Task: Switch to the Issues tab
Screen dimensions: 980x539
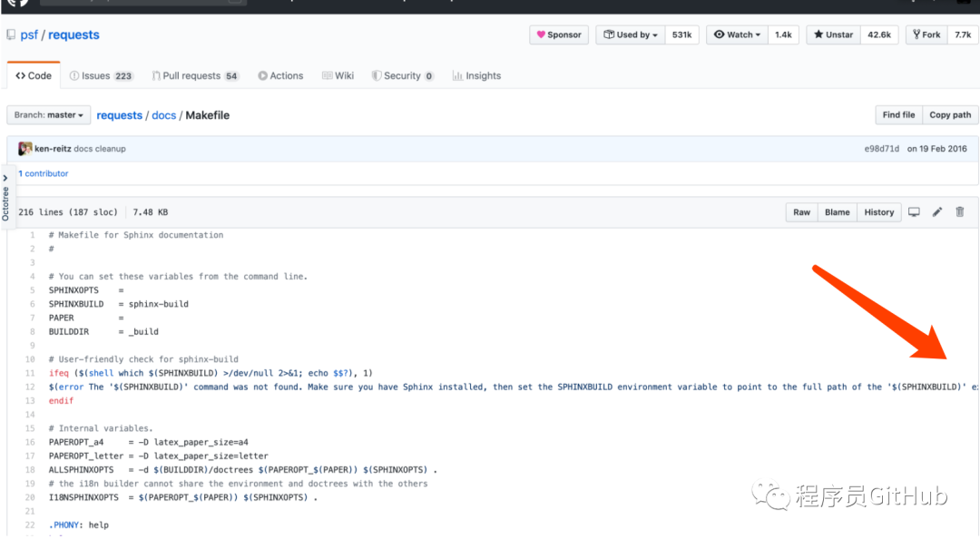Action: [x=101, y=75]
